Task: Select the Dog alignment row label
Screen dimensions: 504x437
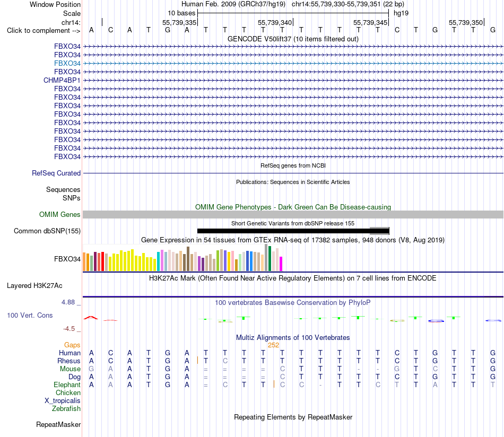Action: pyautogui.click(x=75, y=377)
